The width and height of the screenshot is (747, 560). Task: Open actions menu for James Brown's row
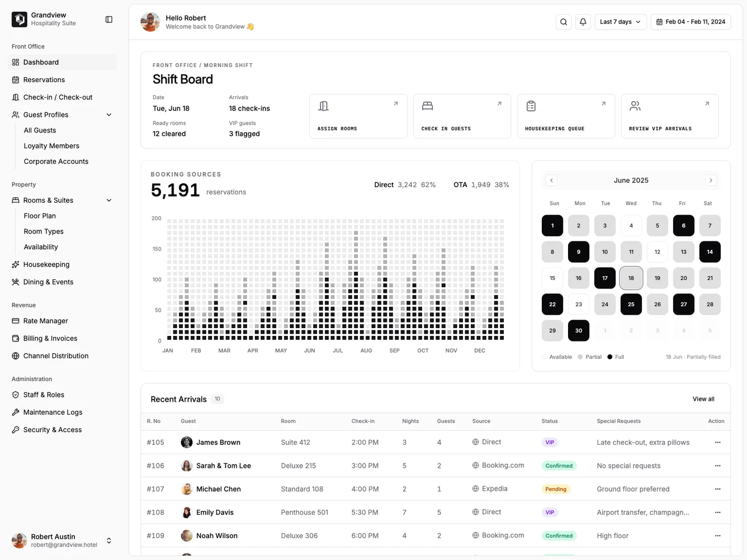[x=717, y=442]
